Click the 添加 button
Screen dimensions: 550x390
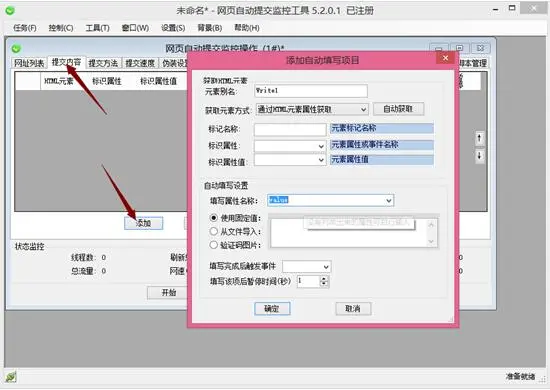(x=143, y=223)
